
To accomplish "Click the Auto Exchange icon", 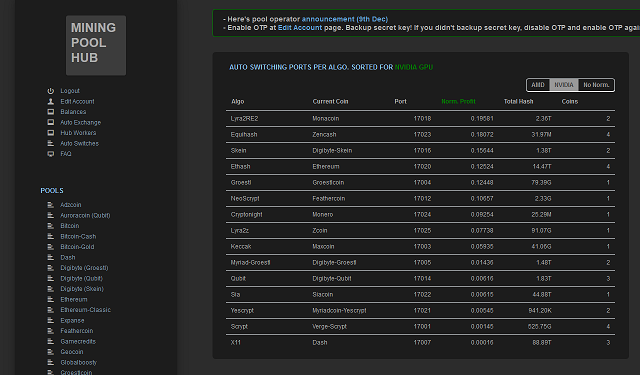I will (x=51, y=122).
